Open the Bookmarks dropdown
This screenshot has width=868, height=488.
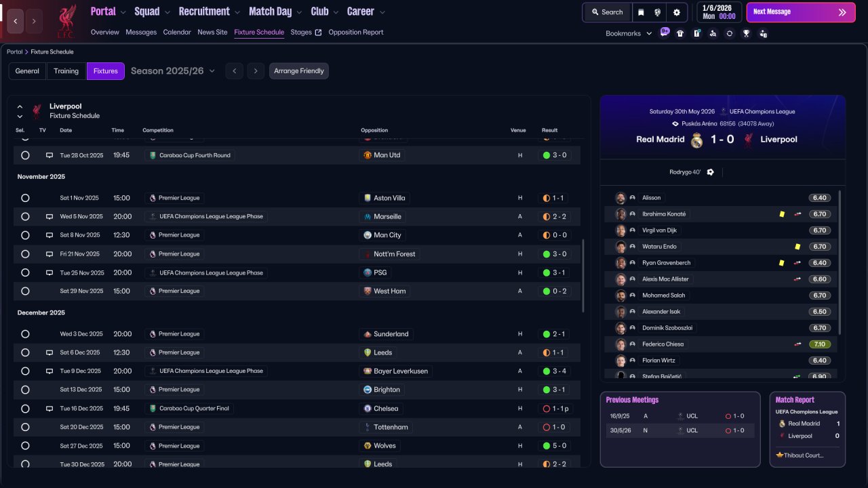629,33
